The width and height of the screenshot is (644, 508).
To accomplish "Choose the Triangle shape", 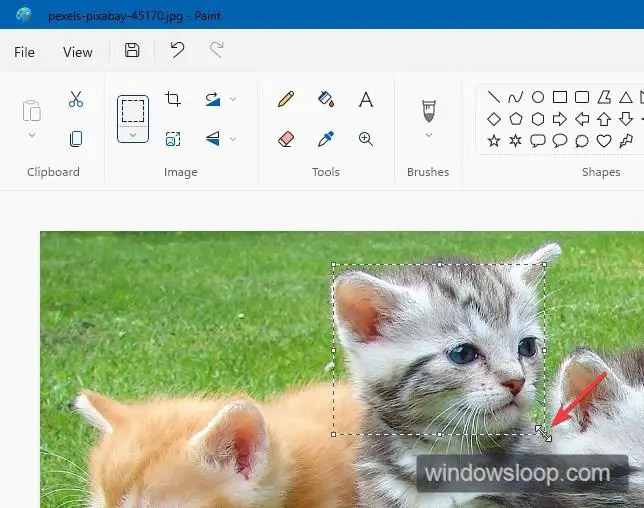I will pos(626,97).
